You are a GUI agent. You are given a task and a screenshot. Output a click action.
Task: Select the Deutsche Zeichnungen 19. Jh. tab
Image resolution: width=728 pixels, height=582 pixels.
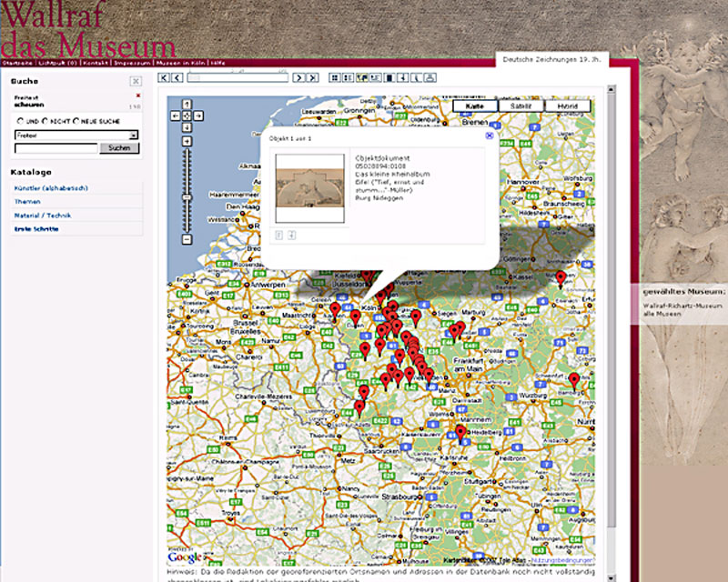point(551,59)
